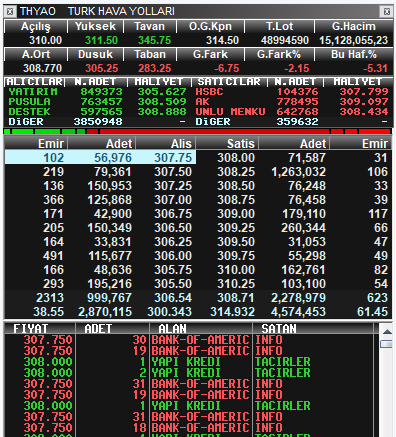Select the Taban value 283.25
Screen dimensions: 396x437
(x=155, y=68)
